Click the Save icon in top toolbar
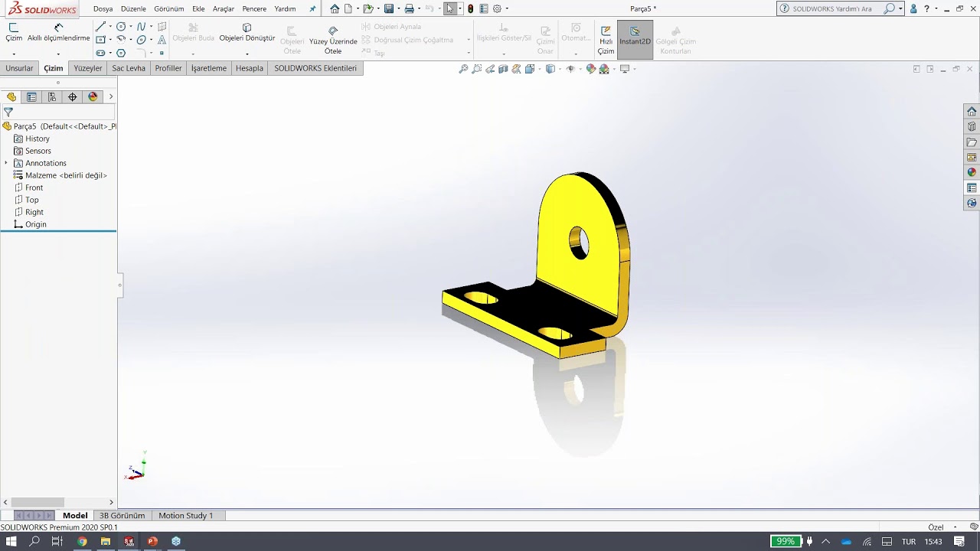This screenshot has height=551, width=980. (389, 8)
